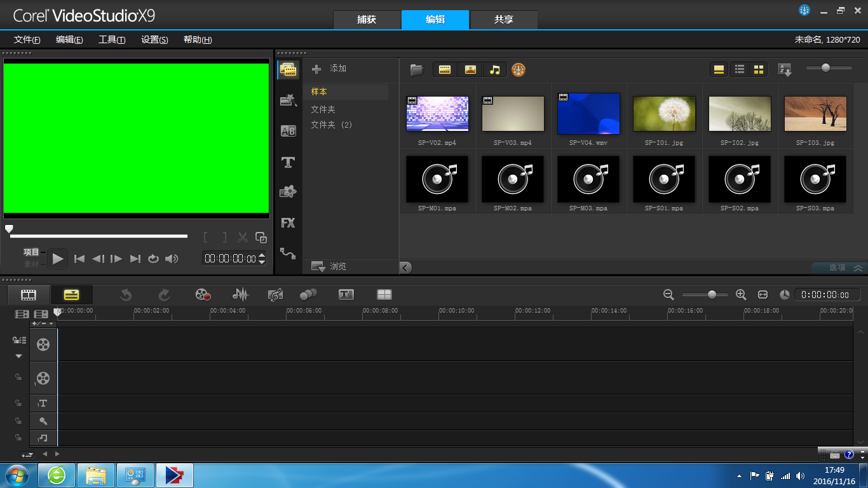
Task: Set the mark-out right bracket
Action: (224, 238)
